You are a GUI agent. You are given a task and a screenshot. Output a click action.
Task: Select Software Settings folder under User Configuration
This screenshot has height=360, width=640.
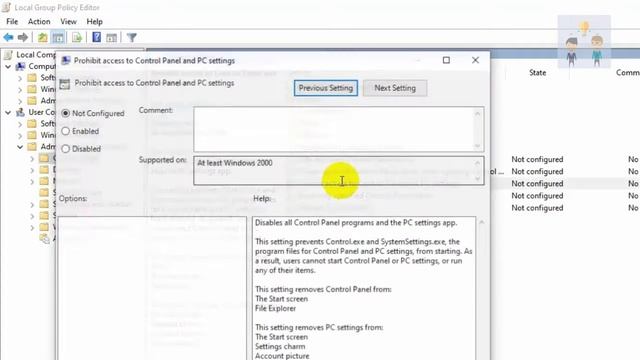[32, 123]
